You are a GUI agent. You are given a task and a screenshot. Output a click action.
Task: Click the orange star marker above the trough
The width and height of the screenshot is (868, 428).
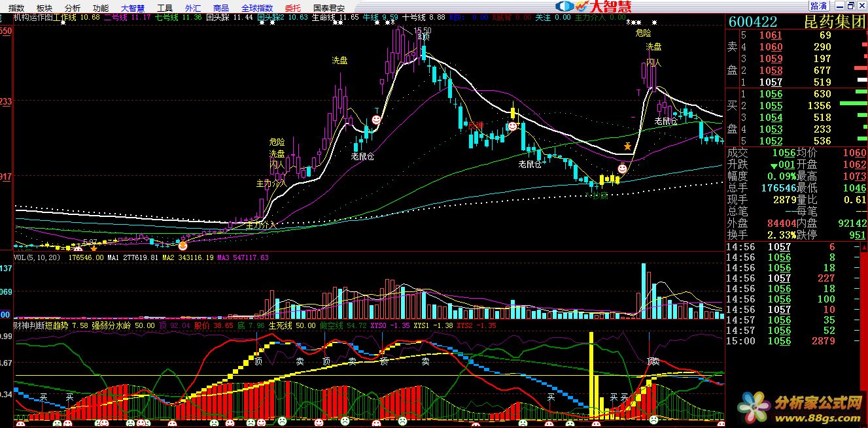tap(627, 146)
